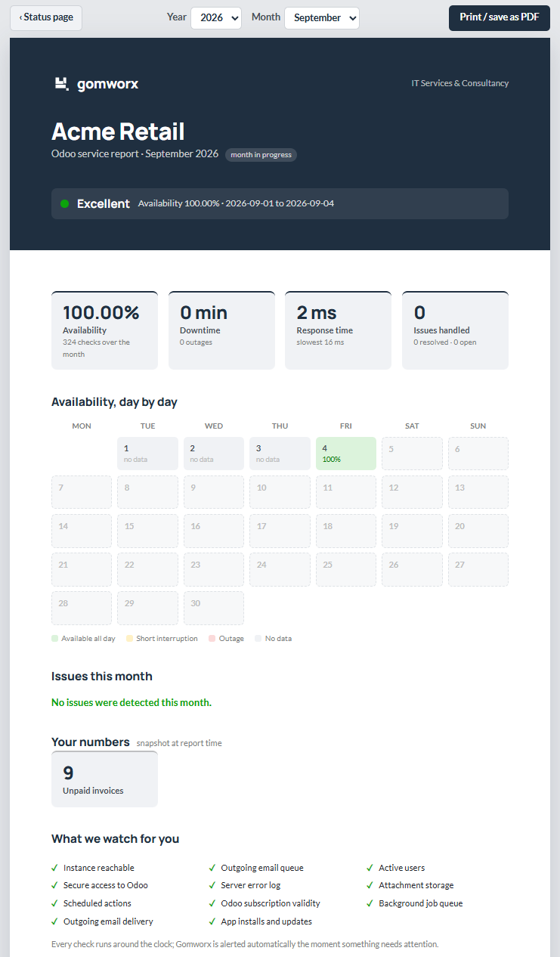
Task: Click the text 'No issues were detected this month.'
Action: tap(131, 702)
